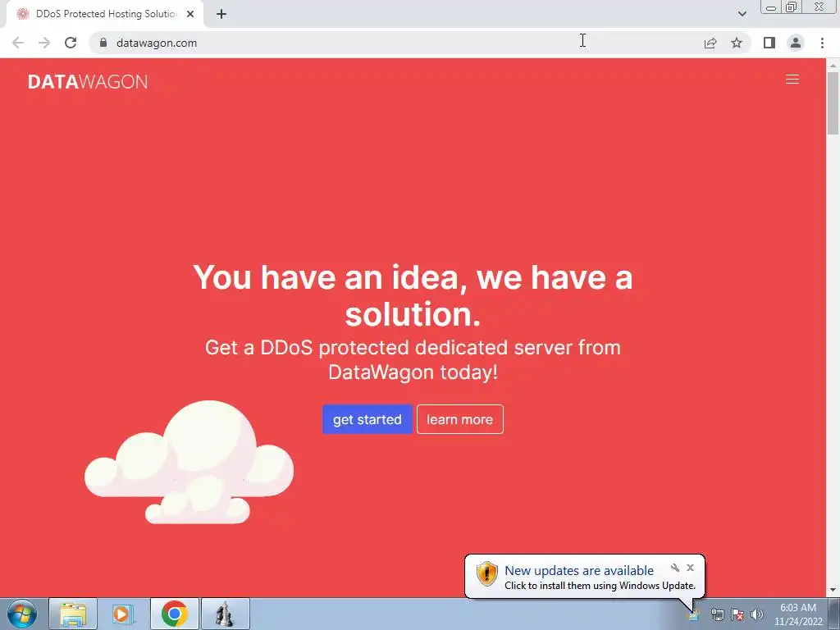The height and width of the screenshot is (630, 840).
Task: Click the DATAWAGON logo
Action: click(88, 81)
